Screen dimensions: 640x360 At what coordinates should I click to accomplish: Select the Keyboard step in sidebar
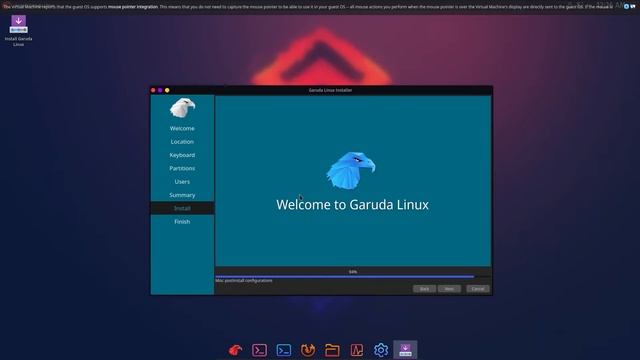[182, 155]
